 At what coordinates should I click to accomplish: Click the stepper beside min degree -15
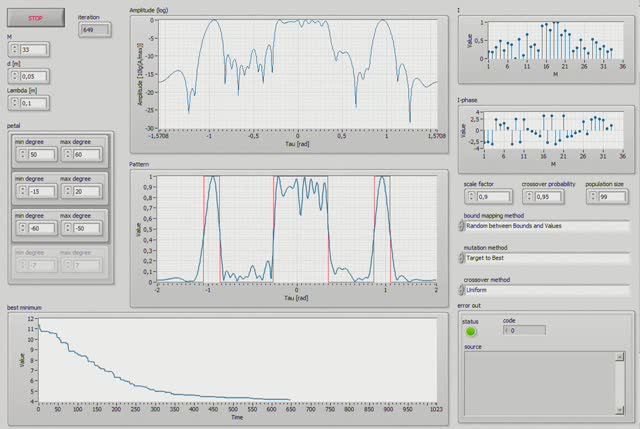click(x=22, y=191)
